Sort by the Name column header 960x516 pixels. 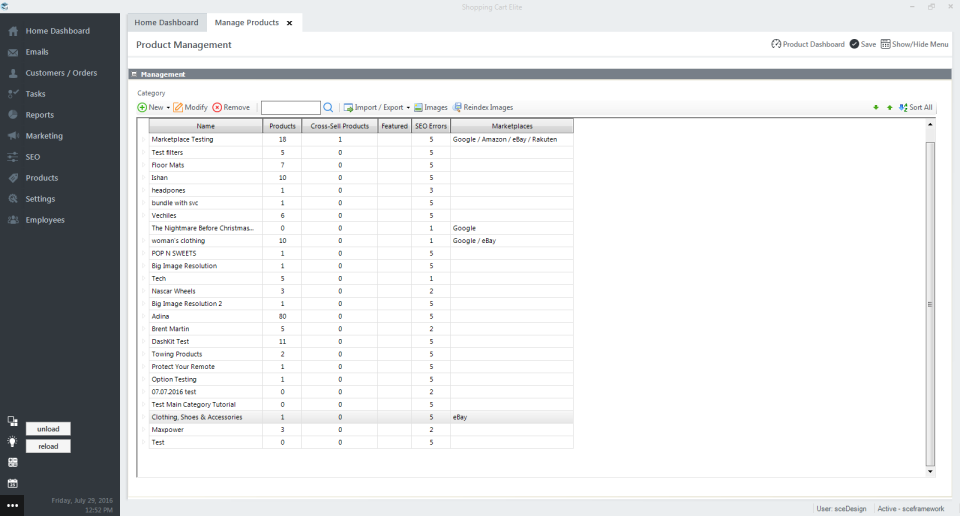(206, 126)
